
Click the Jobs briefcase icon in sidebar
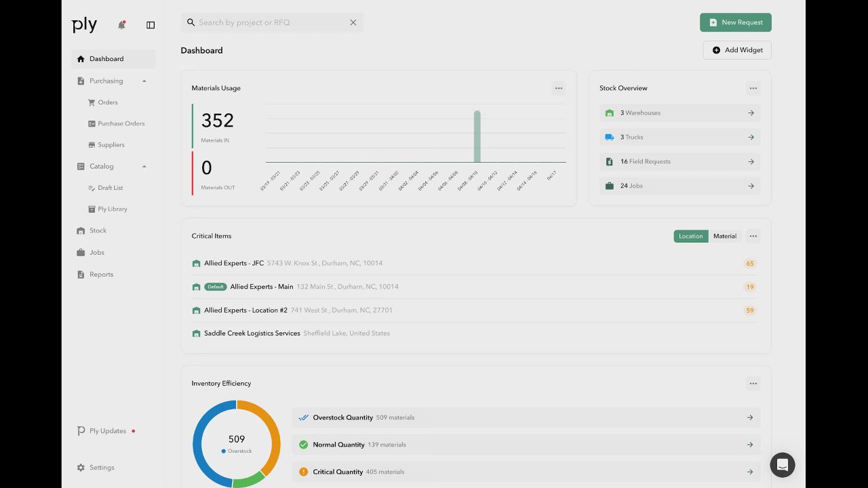(81, 252)
